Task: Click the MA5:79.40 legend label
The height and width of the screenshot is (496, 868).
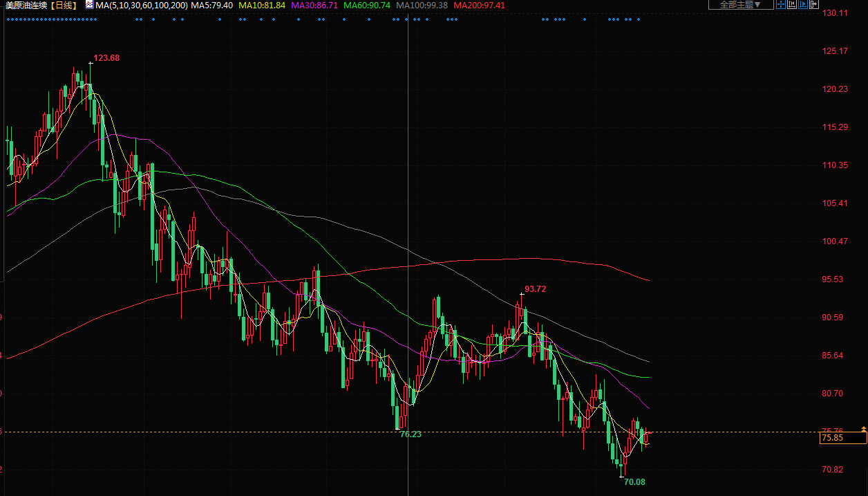Action: click(211, 5)
